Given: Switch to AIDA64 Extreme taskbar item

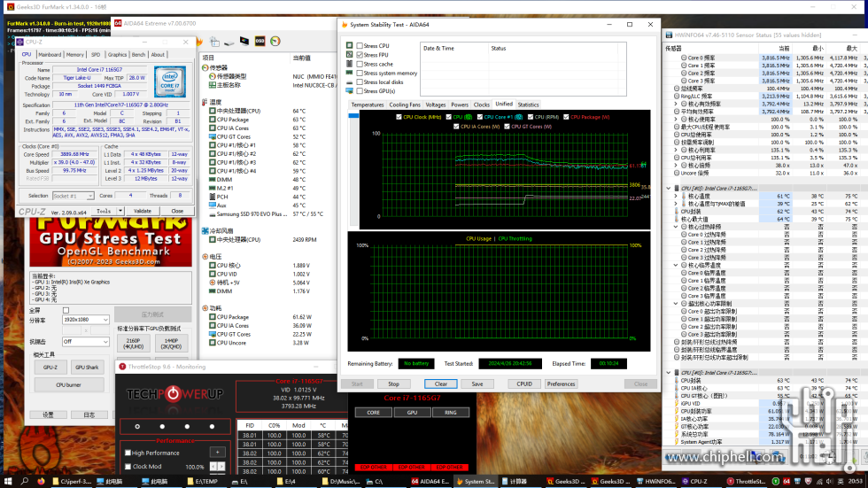Looking at the screenshot, I should pyautogui.click(x=430, y=482).
